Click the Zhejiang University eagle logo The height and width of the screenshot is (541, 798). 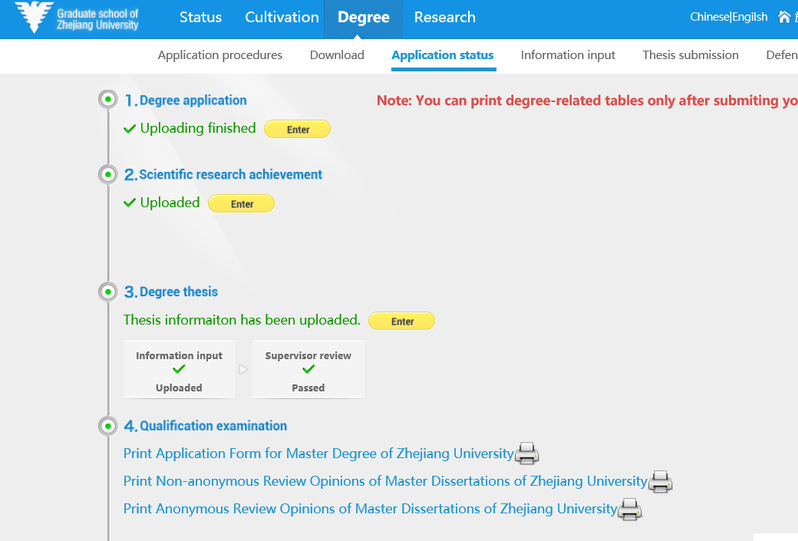[x=34, y=17]
